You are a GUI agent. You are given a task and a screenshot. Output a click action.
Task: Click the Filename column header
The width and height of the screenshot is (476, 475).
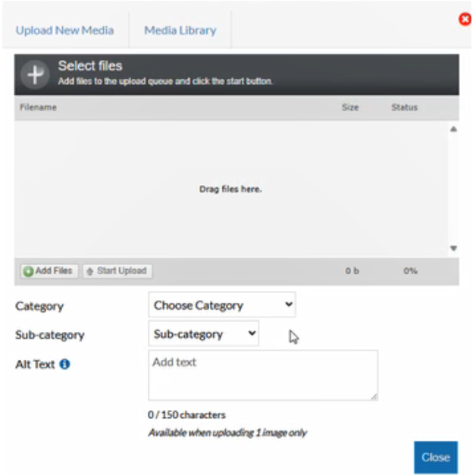click(x=39, y=108)
